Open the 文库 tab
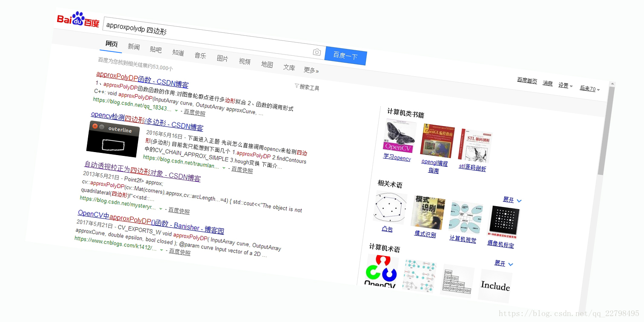This screenshot has width=644, height=322. [x=289, y=67]
